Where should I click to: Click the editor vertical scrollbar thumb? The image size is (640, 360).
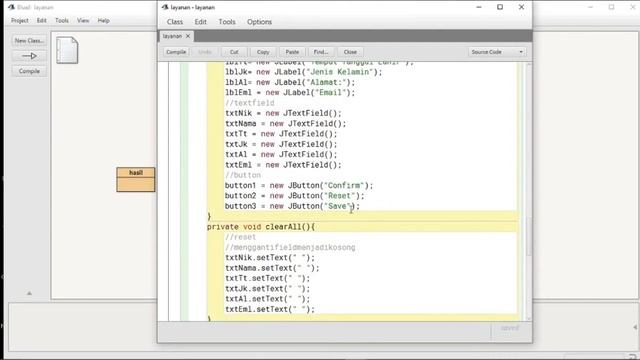coord(529,236)
